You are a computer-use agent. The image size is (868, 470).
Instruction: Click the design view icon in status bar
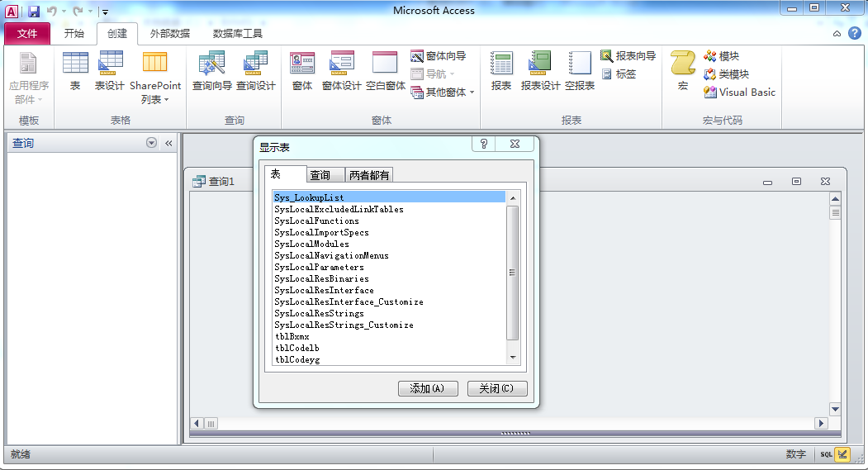842,454
